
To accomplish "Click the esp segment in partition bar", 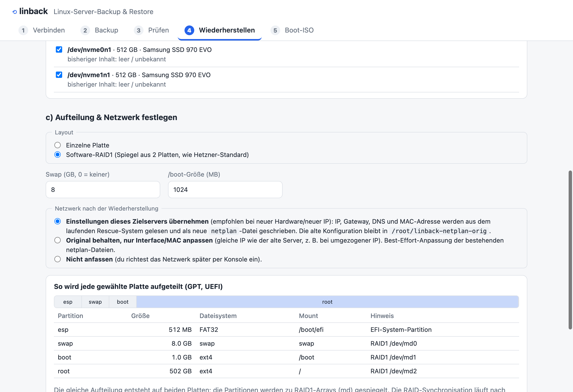I will coord(68,302).
